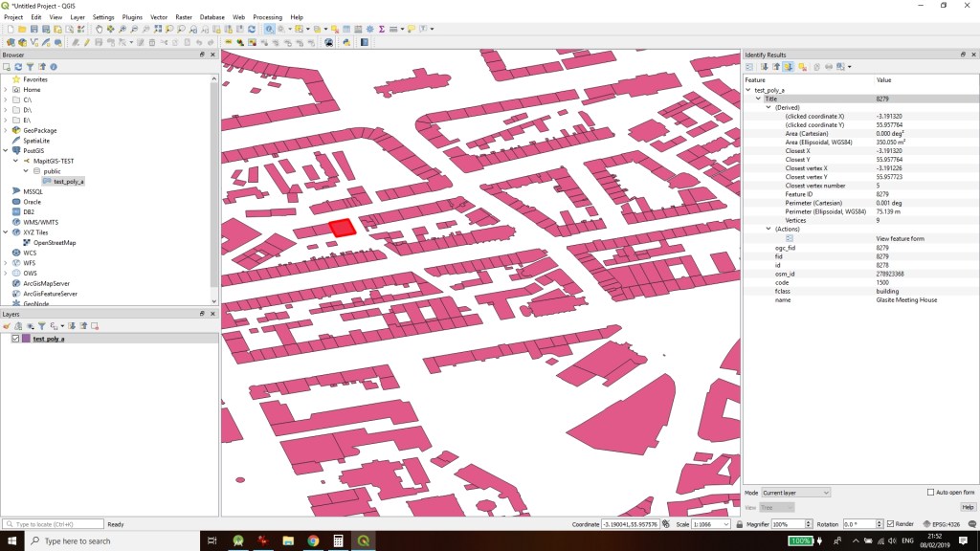
Task: Toggle the scale lock icon
Action: coord(740,524)
